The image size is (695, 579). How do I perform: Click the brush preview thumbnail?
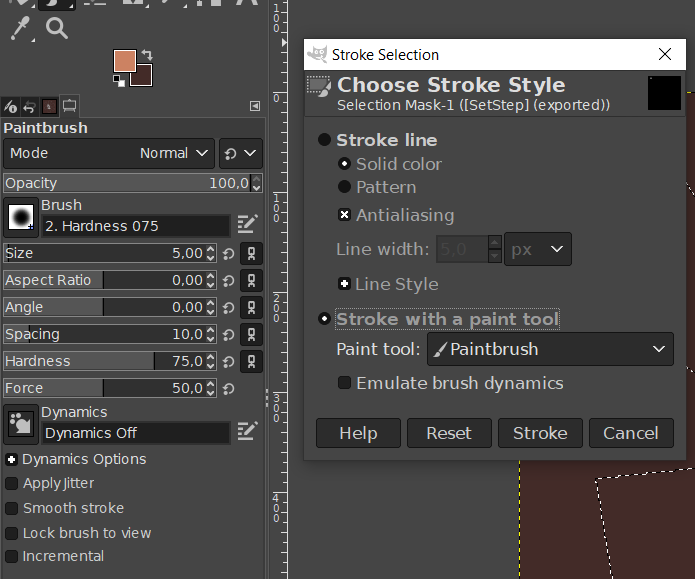point(21,217)
